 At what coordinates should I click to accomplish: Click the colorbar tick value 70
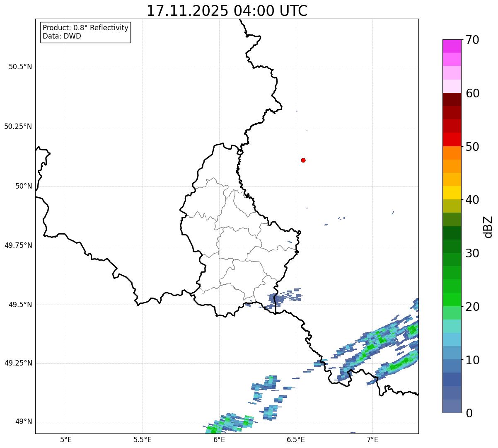tap(472, 40)
